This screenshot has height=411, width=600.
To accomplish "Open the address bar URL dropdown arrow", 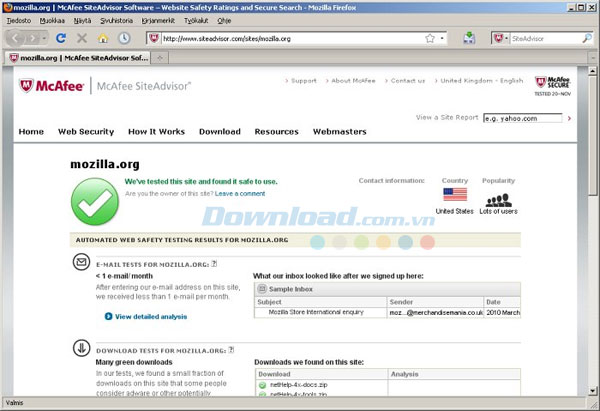I will (x=442, y=38).
